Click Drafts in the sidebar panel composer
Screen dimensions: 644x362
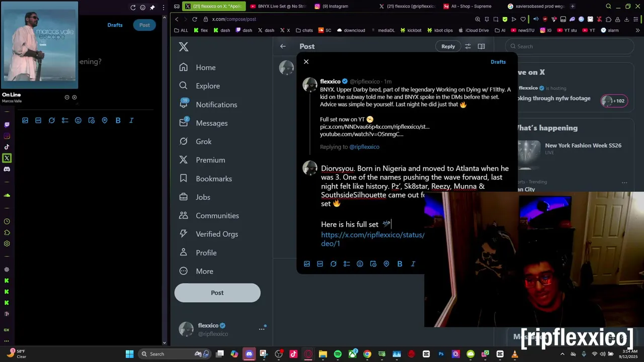[115, 25]
